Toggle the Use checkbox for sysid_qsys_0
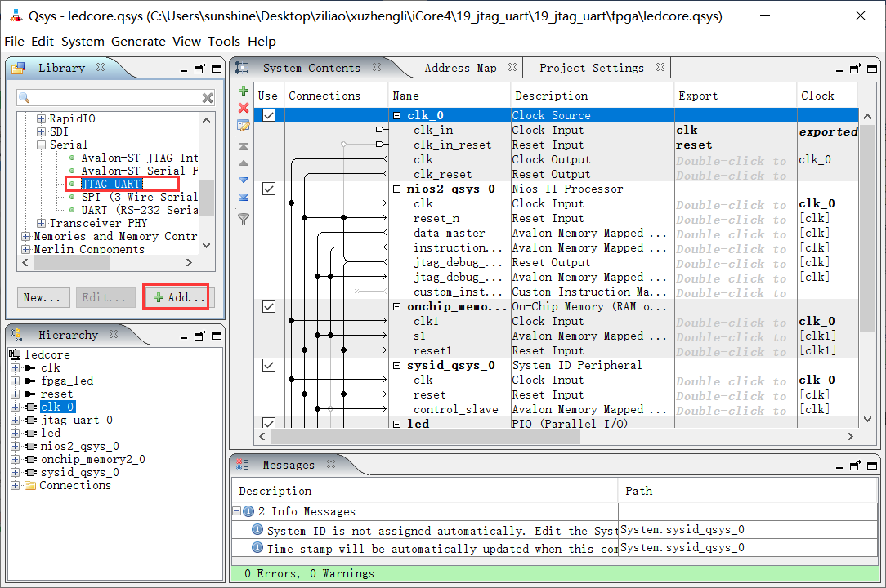This screenshot has width=886, height=588. click(x=268, y=365)
